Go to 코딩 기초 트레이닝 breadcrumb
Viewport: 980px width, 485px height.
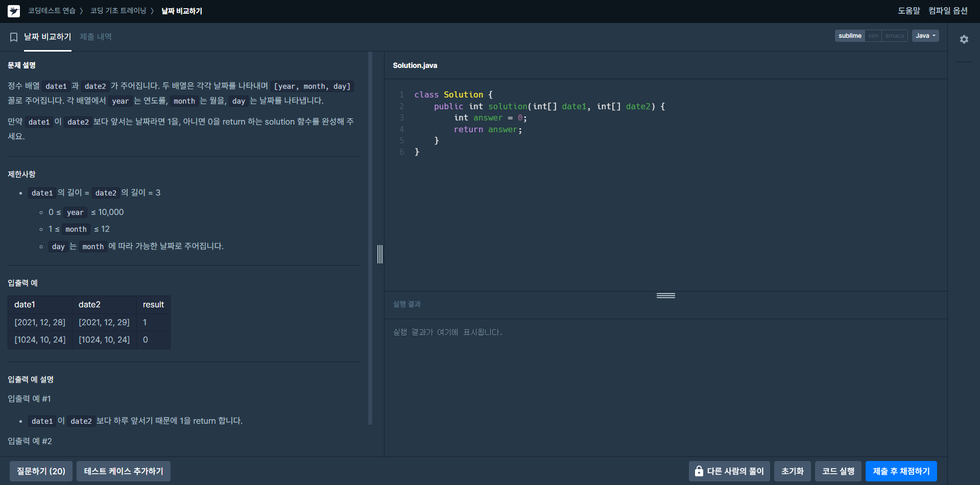(118, 11)
